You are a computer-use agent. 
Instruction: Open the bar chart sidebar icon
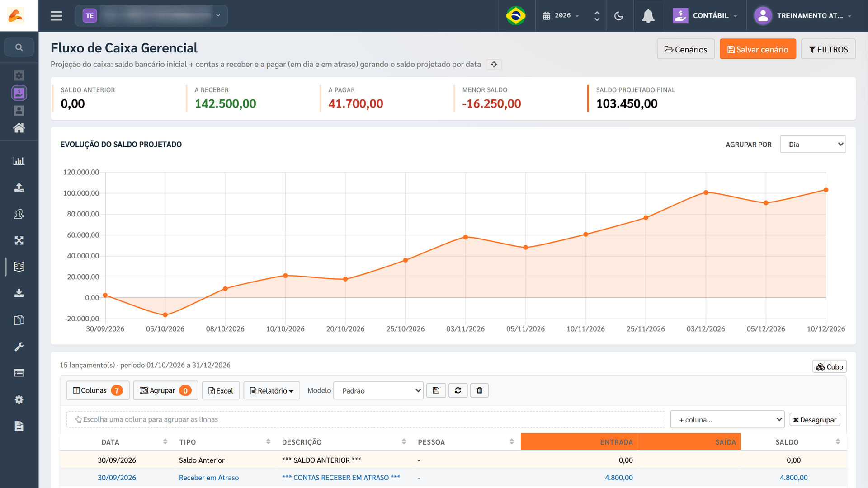[x=19, y=161]
